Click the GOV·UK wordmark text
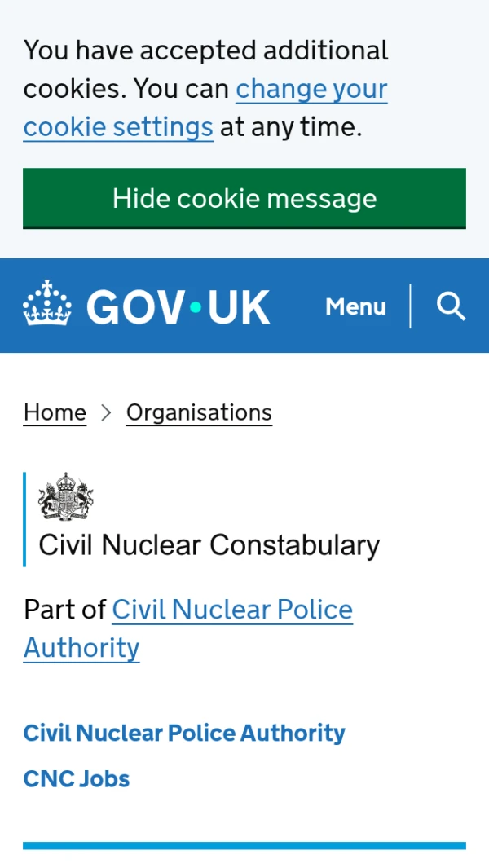 178,307
